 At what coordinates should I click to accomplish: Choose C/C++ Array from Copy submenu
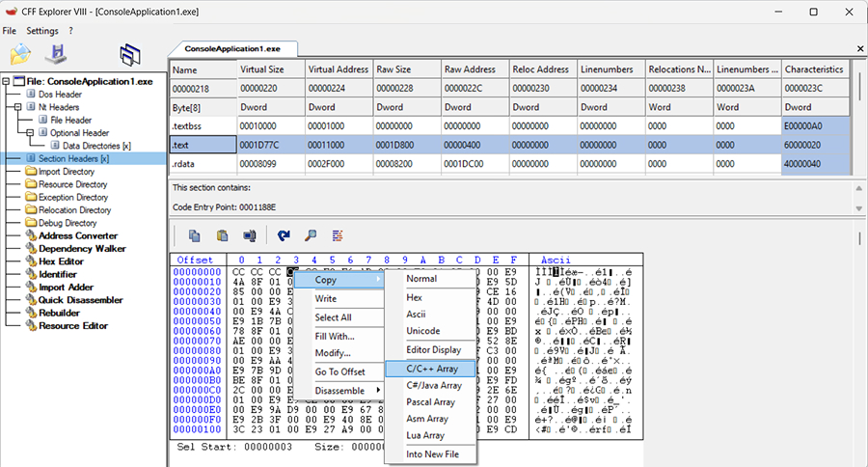click(431, 369)
